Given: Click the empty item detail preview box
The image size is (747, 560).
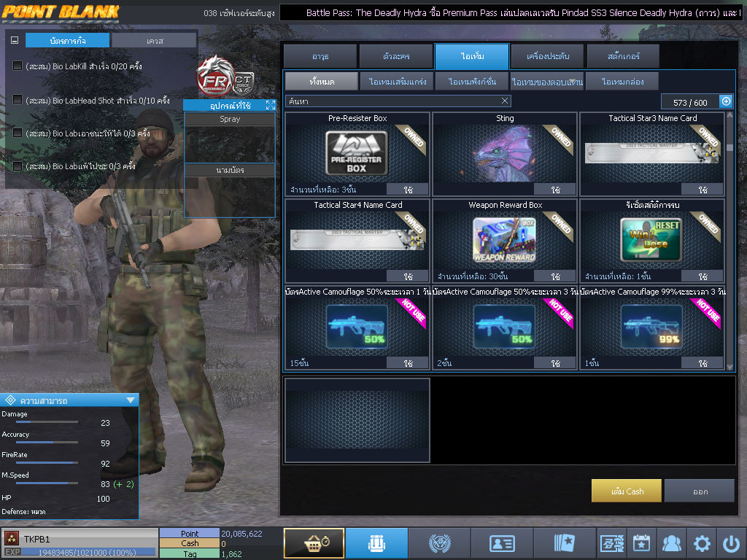Looking at the screenshot, I should (x=357, y=420).
